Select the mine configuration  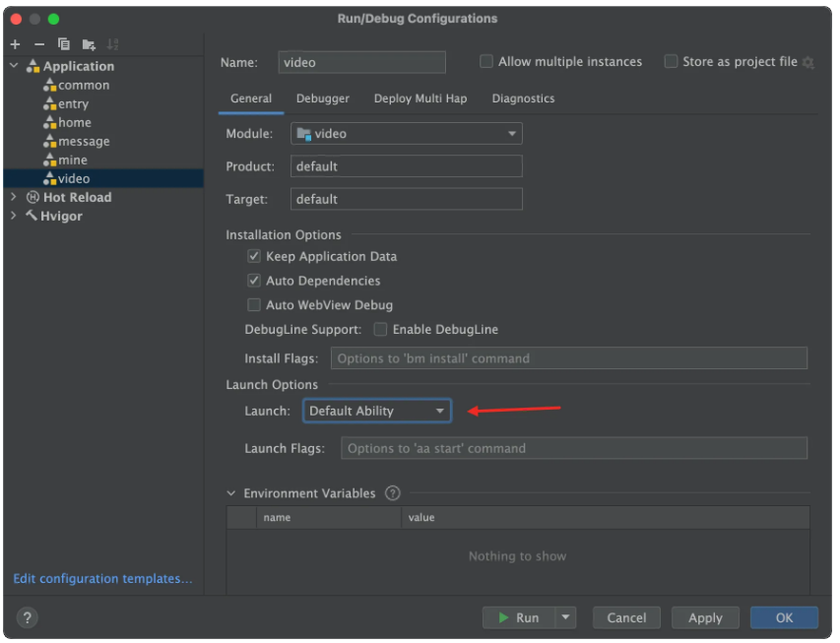[72, 161]
